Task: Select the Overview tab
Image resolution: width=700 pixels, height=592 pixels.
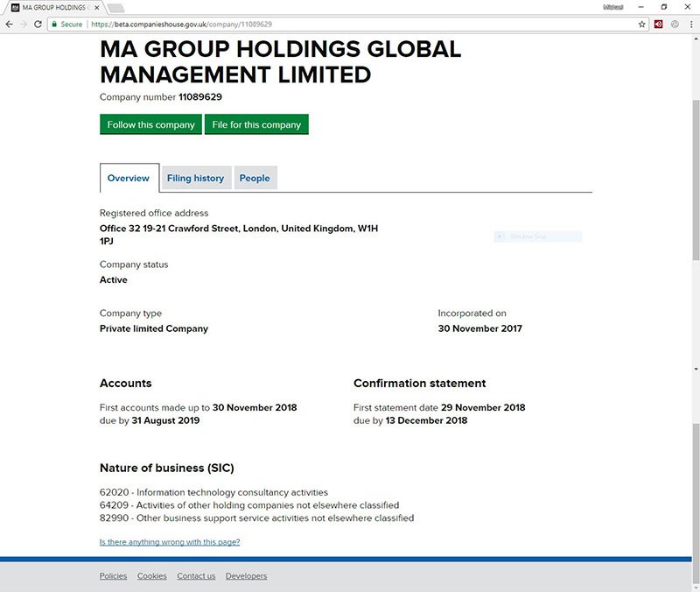Action: click(x=129, y=178)
